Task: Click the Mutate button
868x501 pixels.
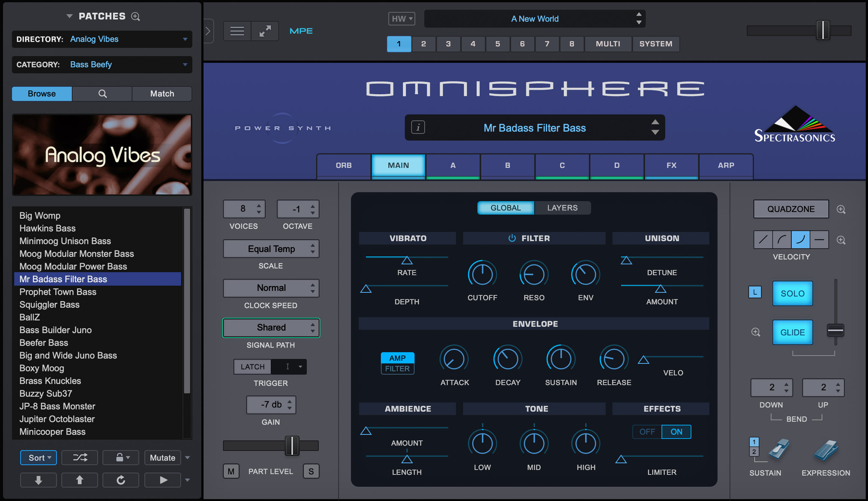Action: coord(162,457)
